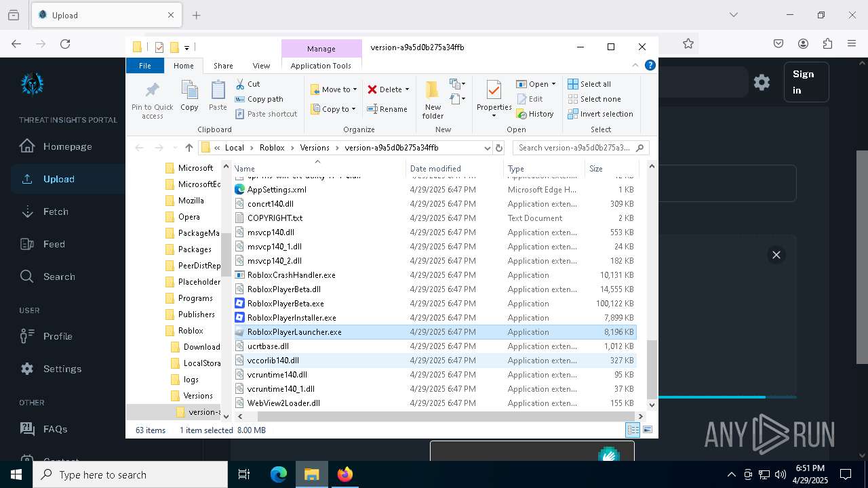Delete the selected file

pos(385,89)
